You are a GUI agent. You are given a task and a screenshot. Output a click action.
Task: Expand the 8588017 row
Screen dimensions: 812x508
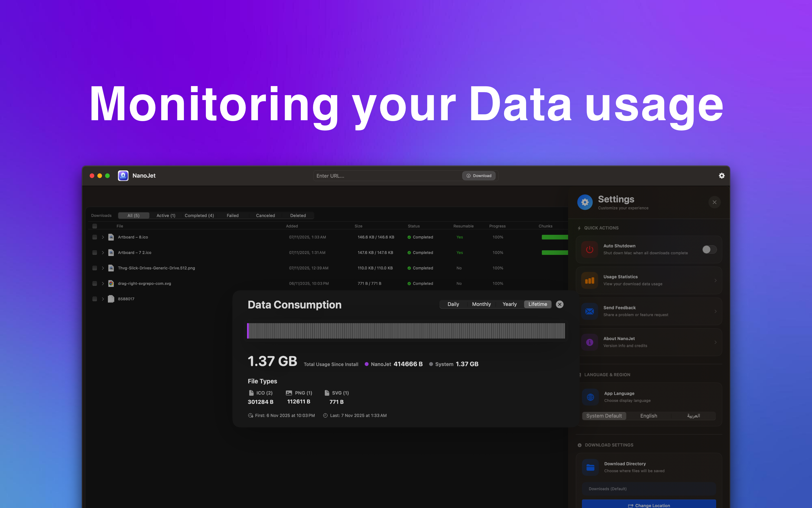coord(103,299)
